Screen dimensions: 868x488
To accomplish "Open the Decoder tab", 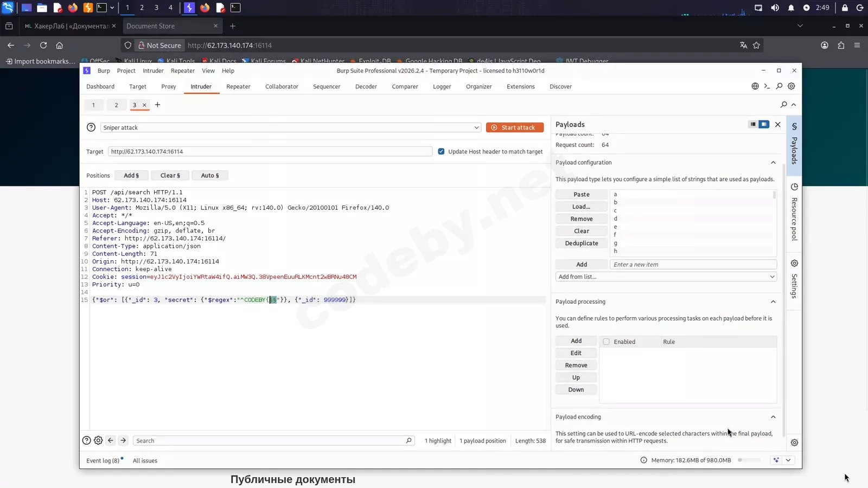I will tap(366, 87).
